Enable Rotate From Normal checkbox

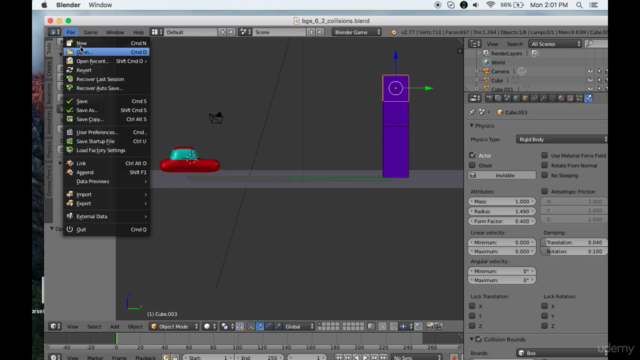pos(544,165)
